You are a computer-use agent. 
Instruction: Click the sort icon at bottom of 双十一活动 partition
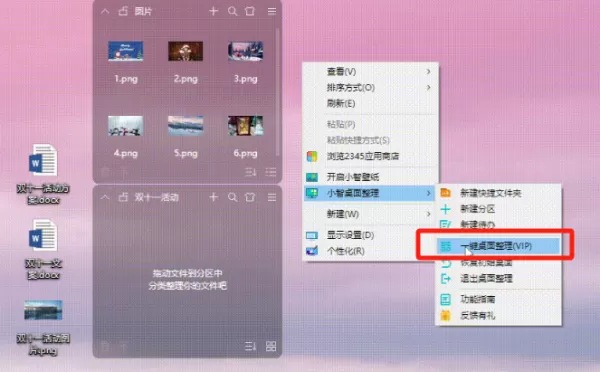(251, 346)
